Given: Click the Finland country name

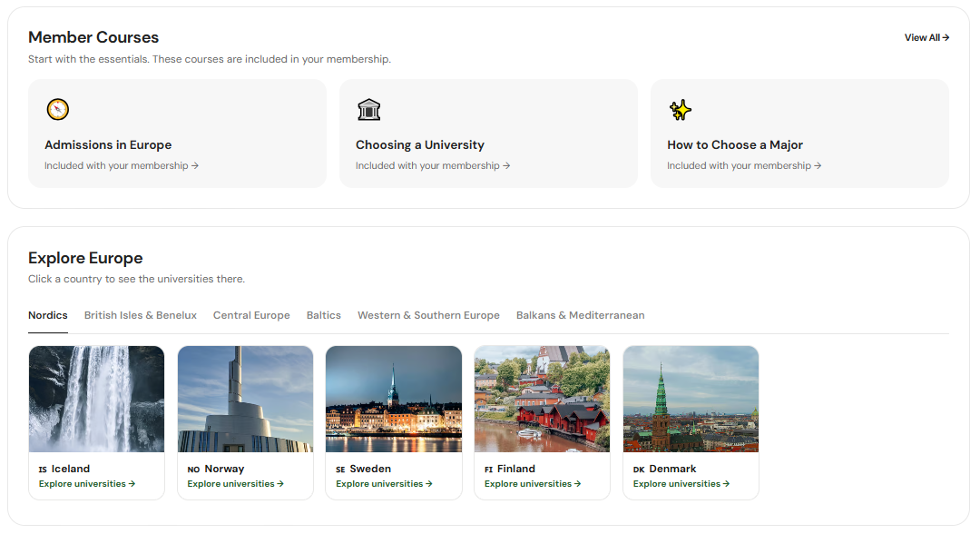Looking at the screenshot, I should [516, 469].
